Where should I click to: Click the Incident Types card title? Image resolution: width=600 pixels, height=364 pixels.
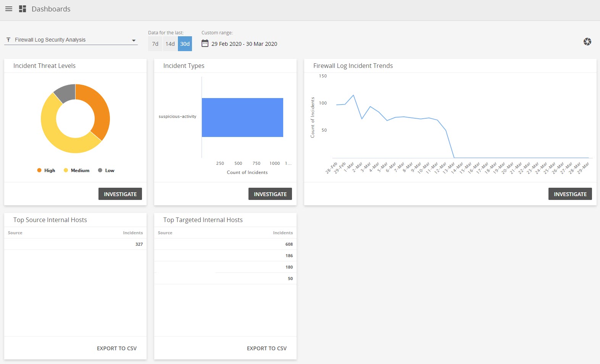coord(184,66)
